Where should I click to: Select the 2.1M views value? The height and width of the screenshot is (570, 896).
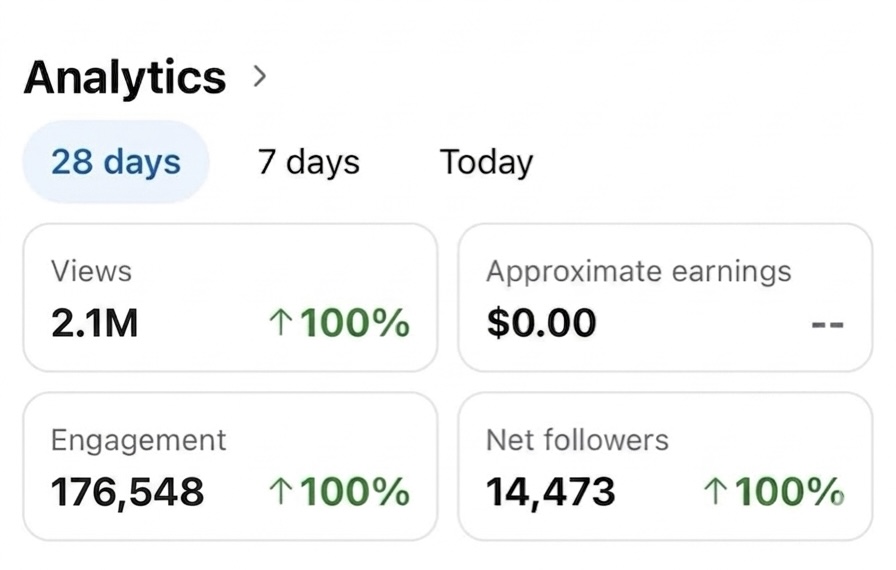click(x=94, y=323)
